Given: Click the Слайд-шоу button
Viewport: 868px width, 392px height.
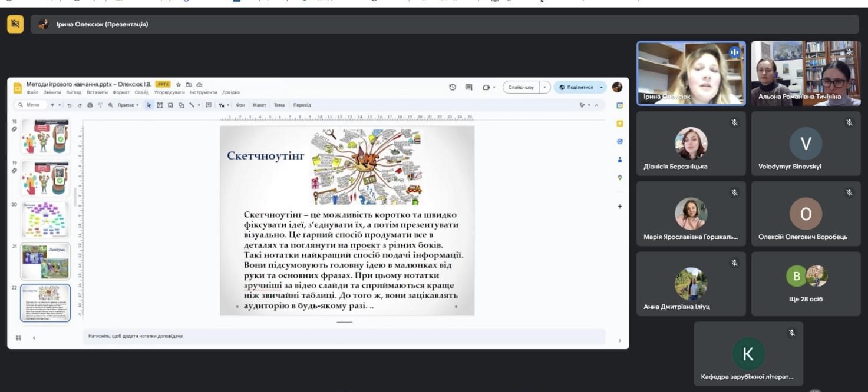Looking at the screenshot, I should pos(521,87).
